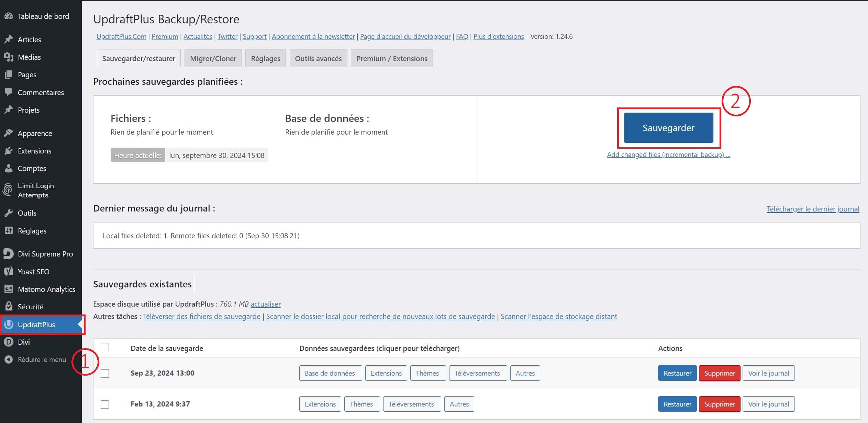Screen dimensions: 868x423
Task: Click the Extensions plug icon in sidebar
Action: coord(9,151)
